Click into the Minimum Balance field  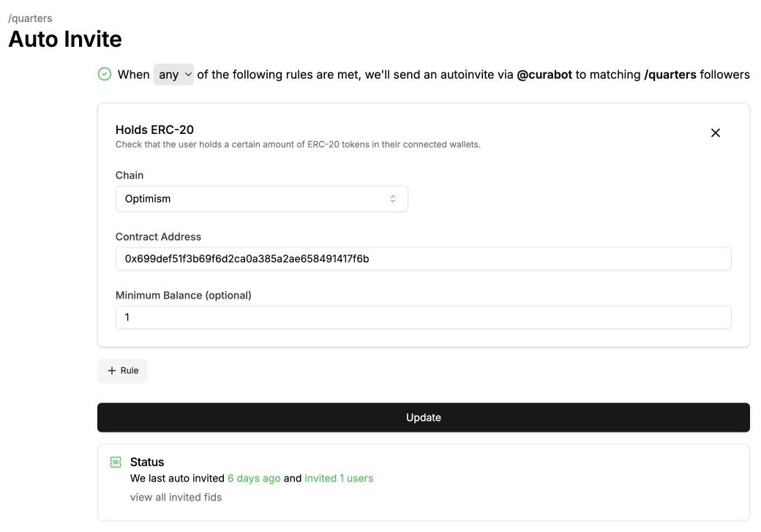click(423, 318)
